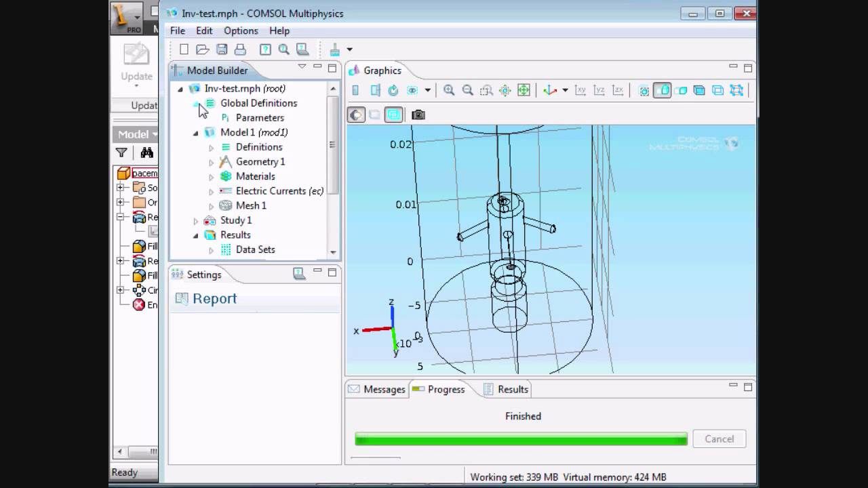Expand the Mesh 1 node
Viewport: 868px width, 488px height.
pyautogui.click(x=211, y=206)
